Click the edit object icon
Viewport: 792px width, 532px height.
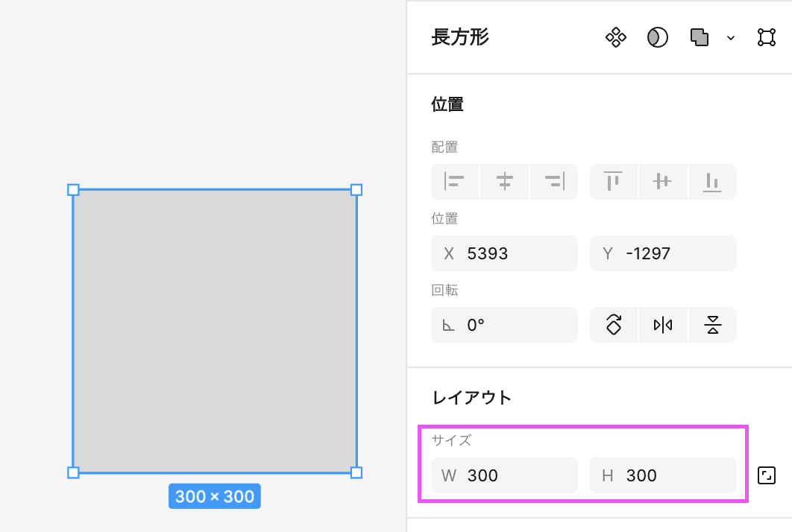pyautogui.click(x=766, y=37)
